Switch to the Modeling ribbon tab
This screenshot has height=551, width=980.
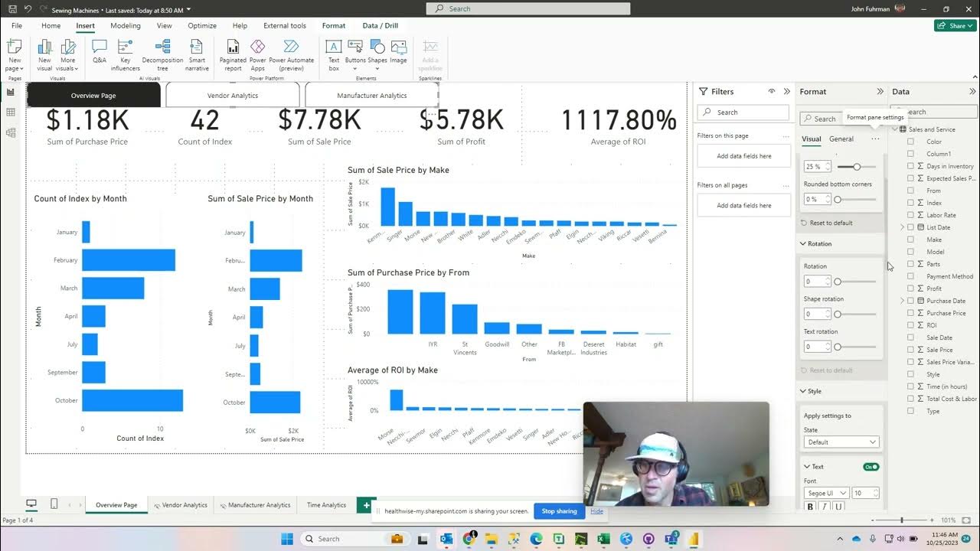click(126, 25)
